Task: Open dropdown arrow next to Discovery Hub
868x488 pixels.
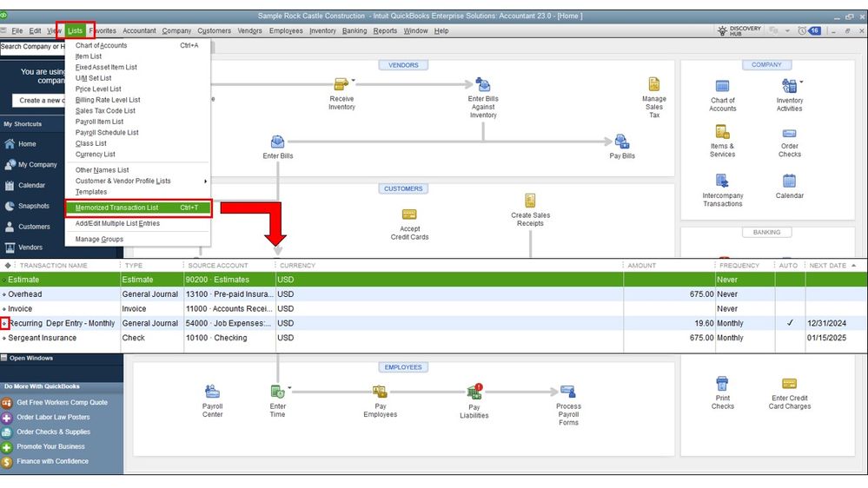Action: point(786,31)
